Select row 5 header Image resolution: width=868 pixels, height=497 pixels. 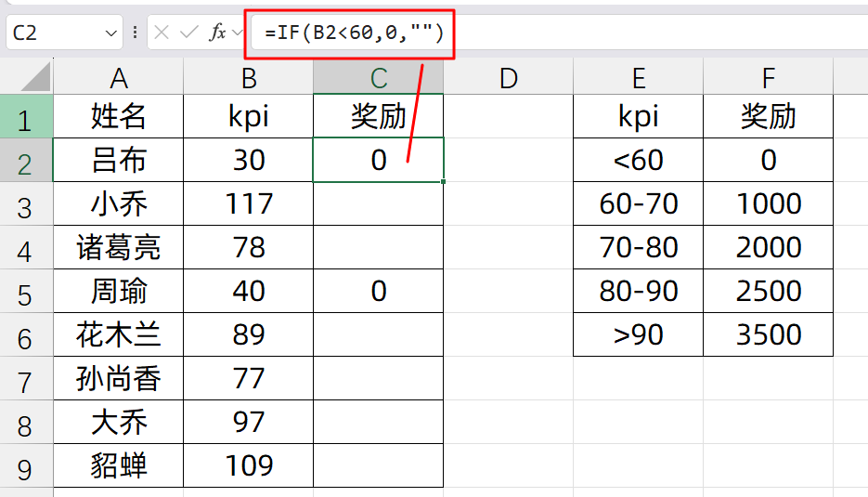[26, 292]
